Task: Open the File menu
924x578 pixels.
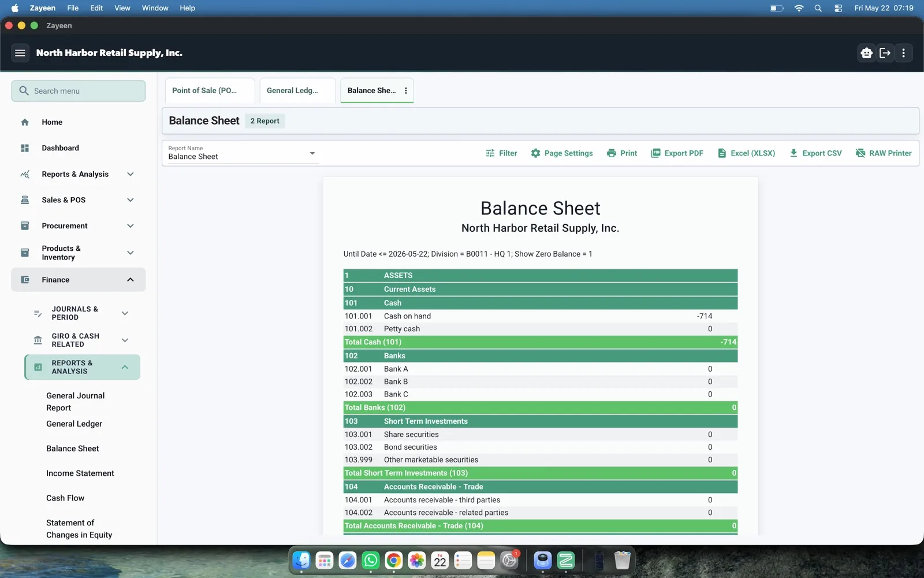Action: pos(73,8)
